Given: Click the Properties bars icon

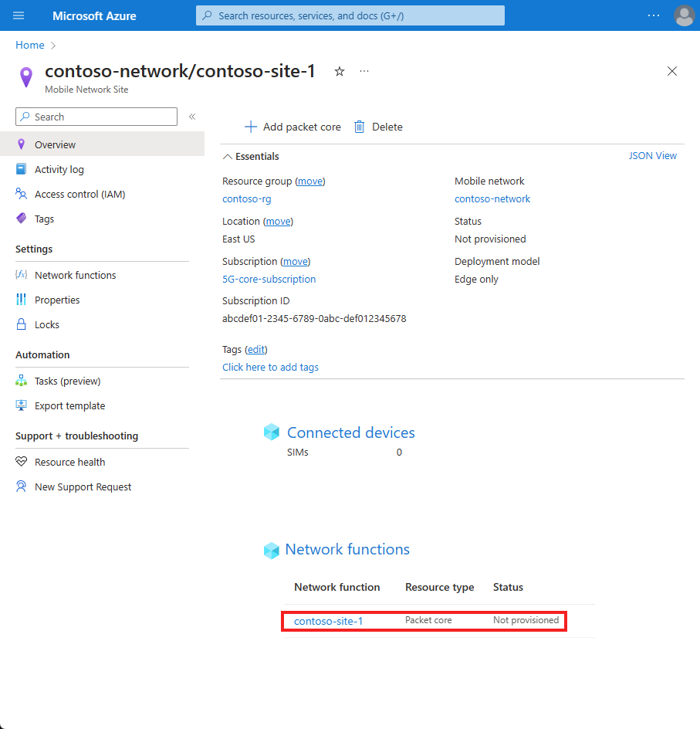Looking at the screenshot, I should (x=22, y=300).
